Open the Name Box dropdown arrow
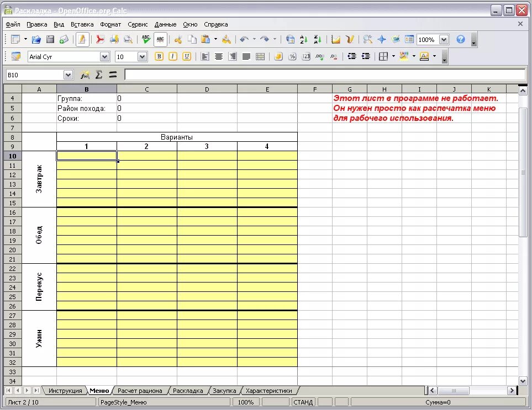This screenshot has height=410, width=532. coord(68,75)
